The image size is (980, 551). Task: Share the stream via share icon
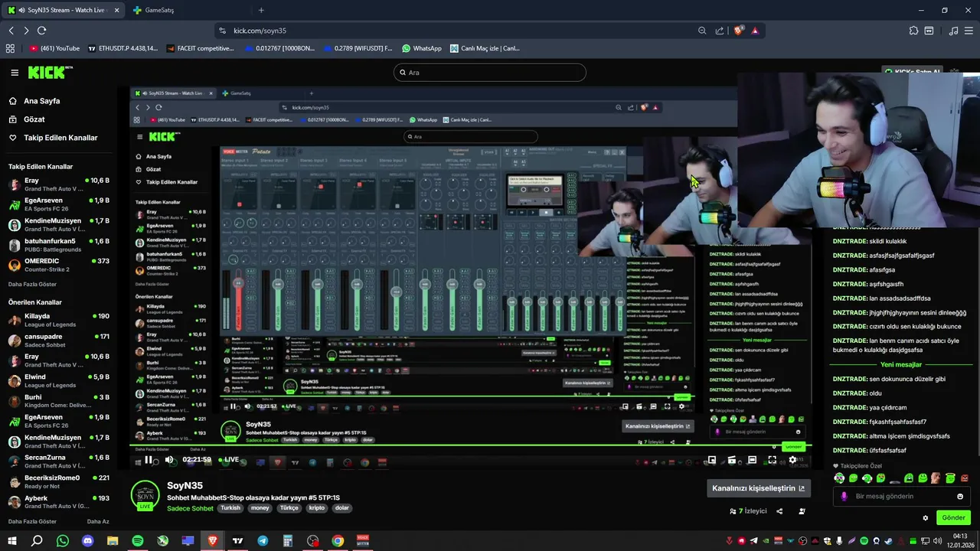click(x=779, y=511)
